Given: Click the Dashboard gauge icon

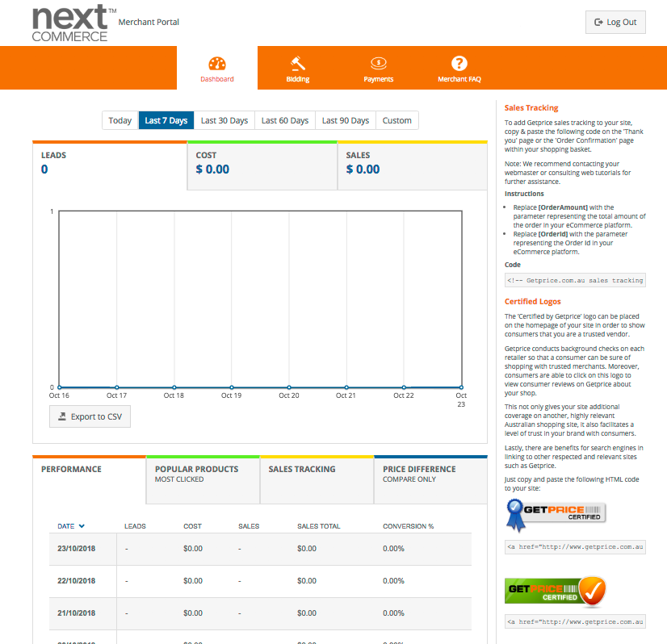Looking at the screenshot, I should [216, 64].
